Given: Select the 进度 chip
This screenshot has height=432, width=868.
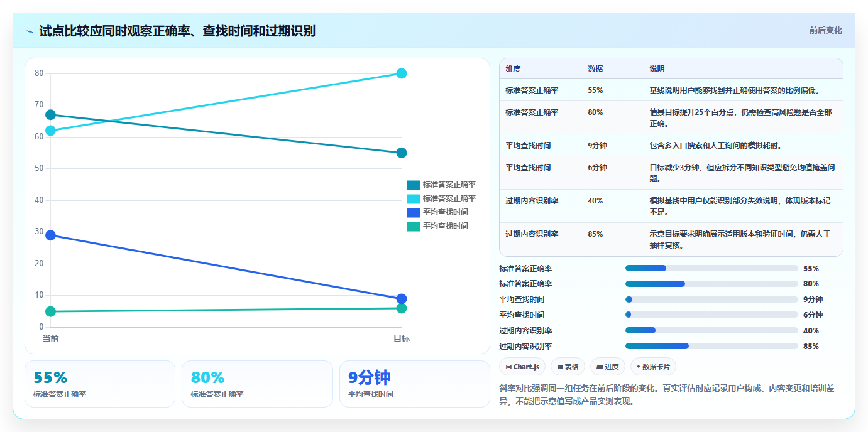Looking at the screenshot, I should [607, 367].
